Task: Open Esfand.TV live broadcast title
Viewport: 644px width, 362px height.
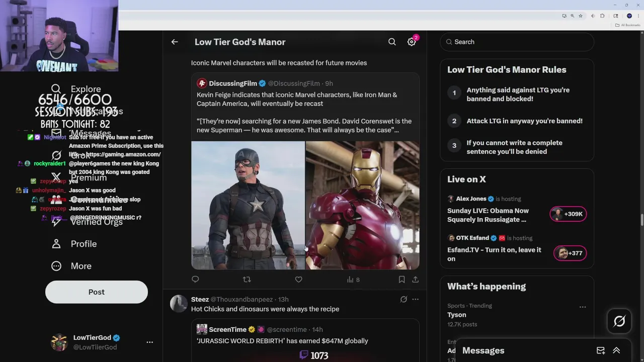Action: pos(494,254)
